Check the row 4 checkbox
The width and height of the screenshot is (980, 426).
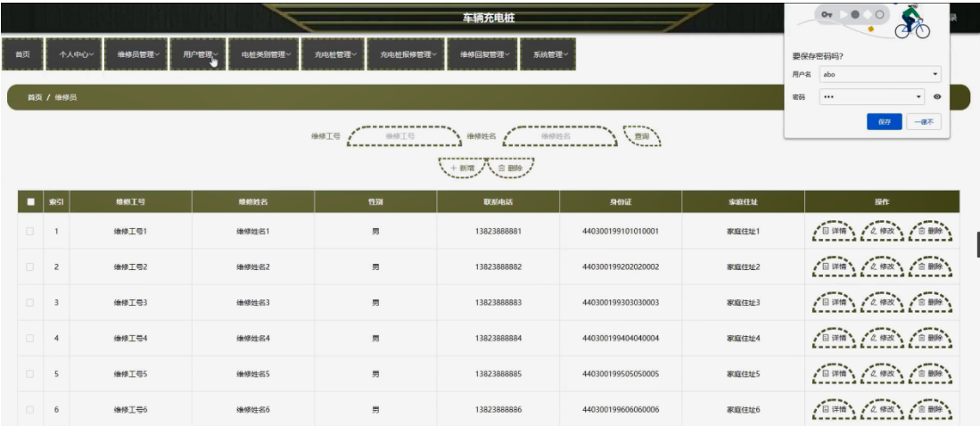point(30,338)
